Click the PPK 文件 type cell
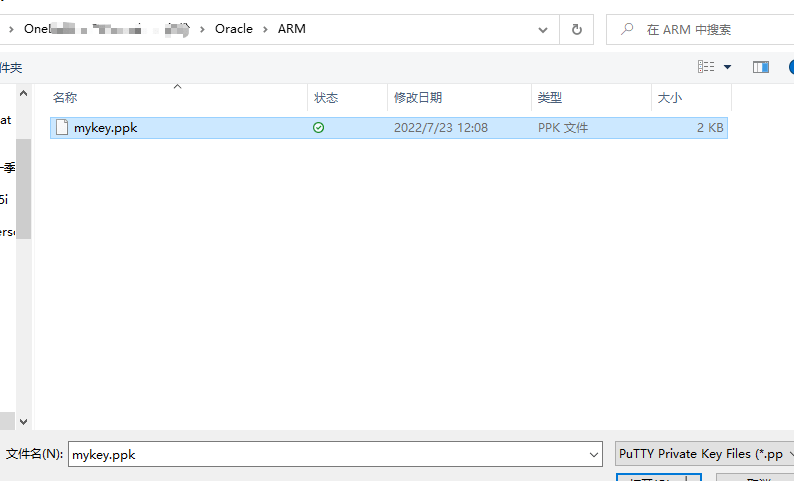 563,128
